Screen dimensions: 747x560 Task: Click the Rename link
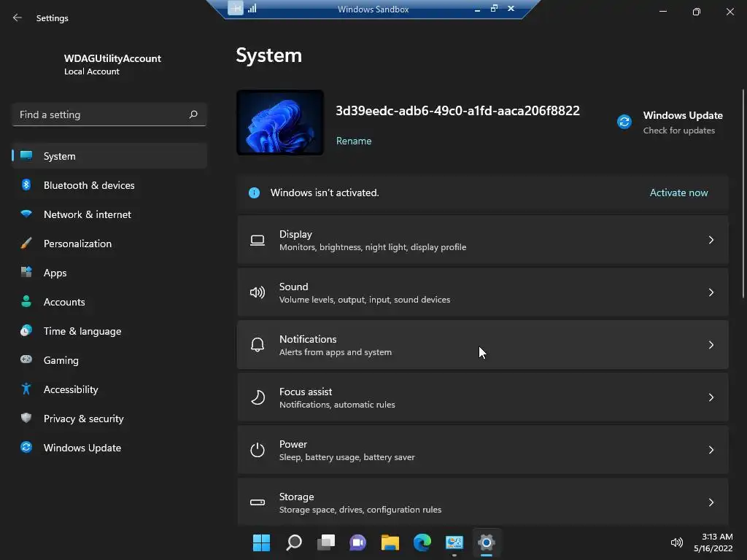354,141
